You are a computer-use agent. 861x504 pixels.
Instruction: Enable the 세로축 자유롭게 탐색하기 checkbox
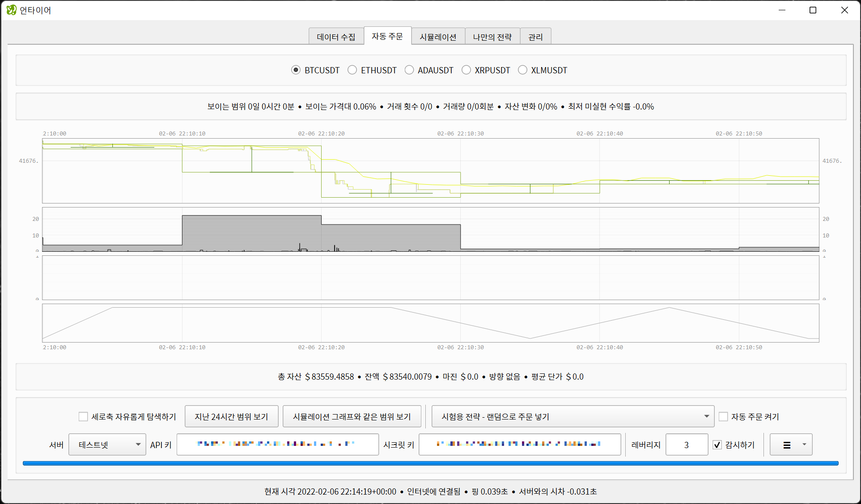[x=83, y=417]
